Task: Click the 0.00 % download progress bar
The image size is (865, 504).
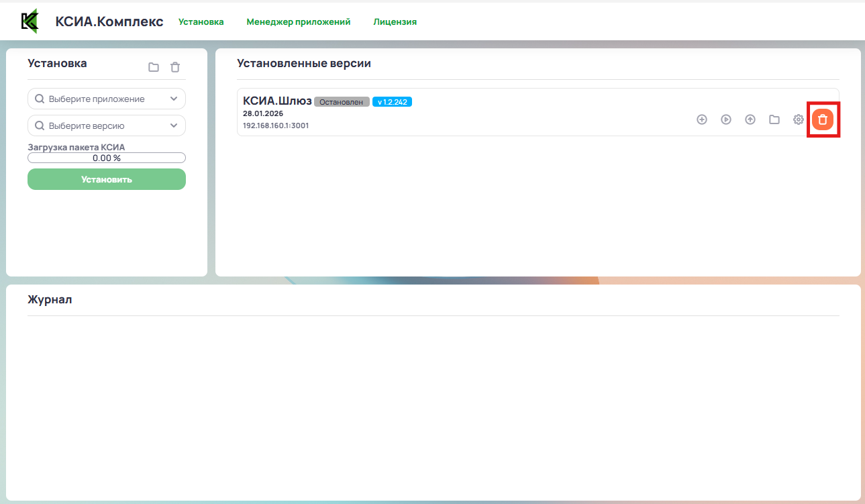Action: 107,158
